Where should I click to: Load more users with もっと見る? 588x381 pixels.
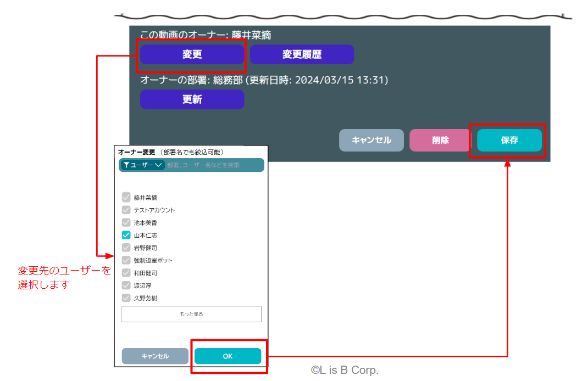click(191, 314)
